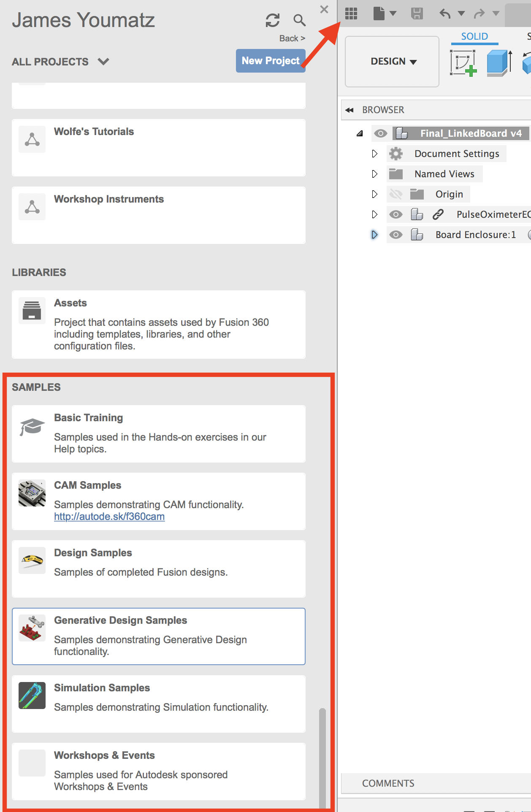Open Basic Training samples

coord(159,434)
